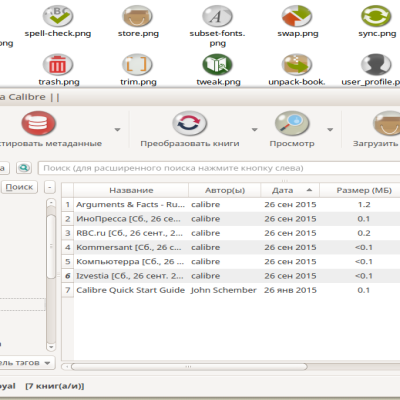Select the tweak.png file icon

pyautogui.click(x=217, y=64)
